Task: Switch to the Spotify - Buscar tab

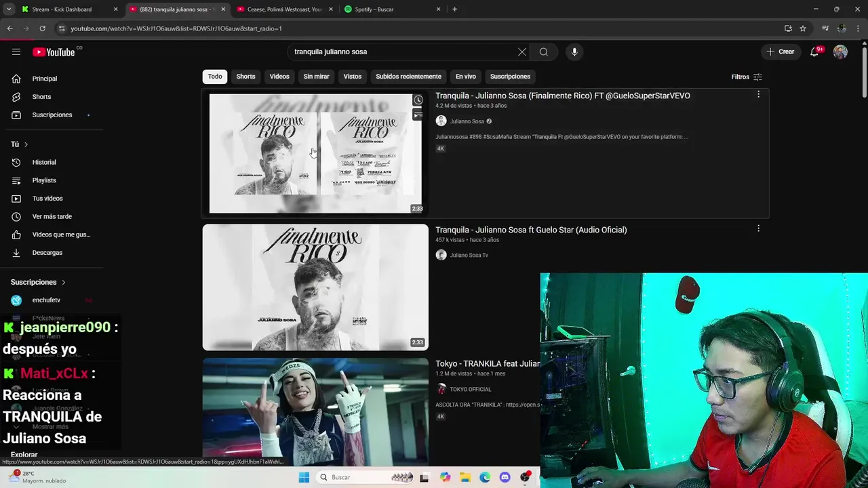Action: 393,9
